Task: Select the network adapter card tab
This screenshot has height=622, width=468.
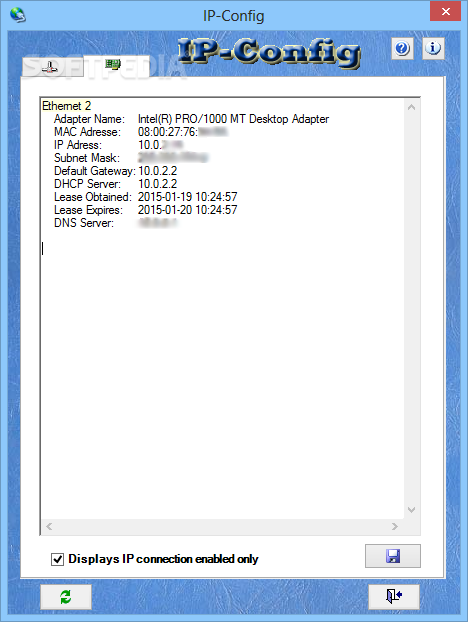Action: coord(115,65)
